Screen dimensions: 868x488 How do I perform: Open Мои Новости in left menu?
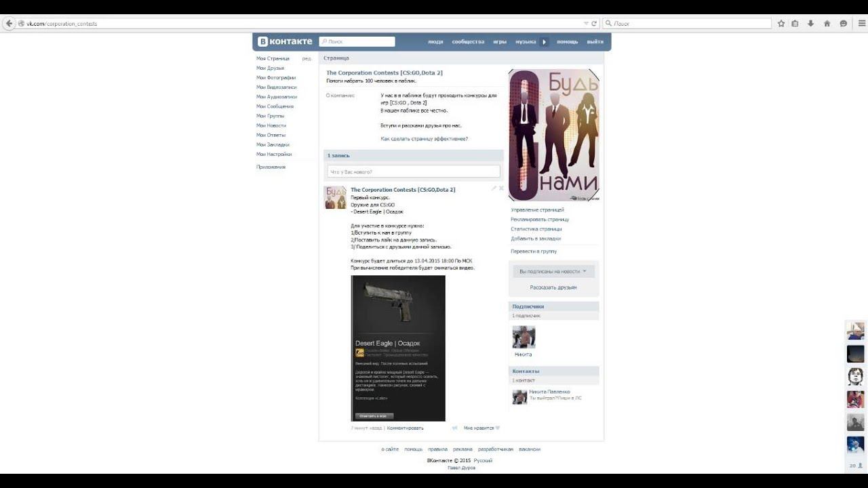(271, 125)
